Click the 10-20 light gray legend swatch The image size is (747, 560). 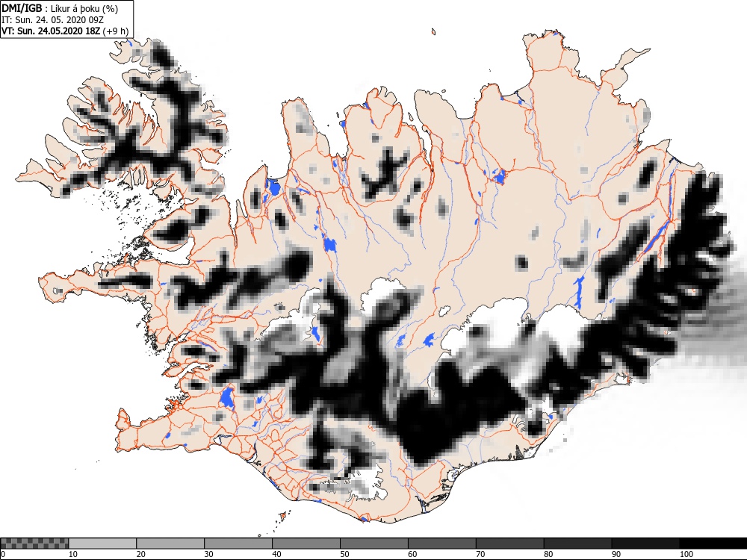pos(102,544)
